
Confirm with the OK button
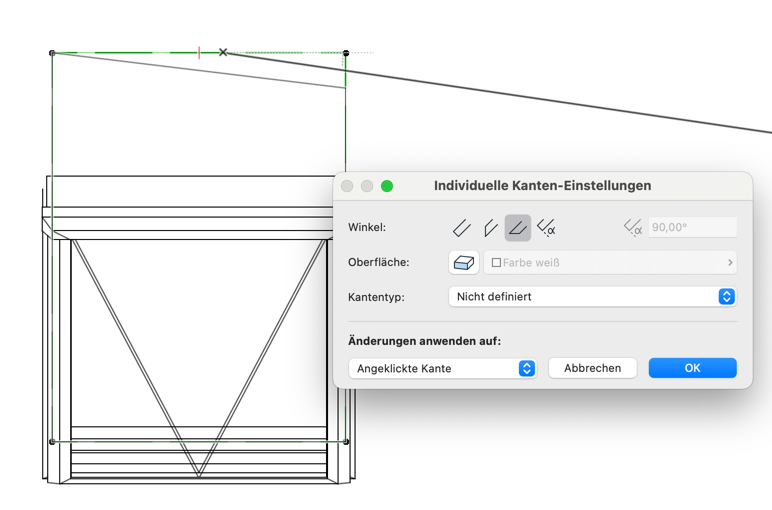(x=692, y=368)
